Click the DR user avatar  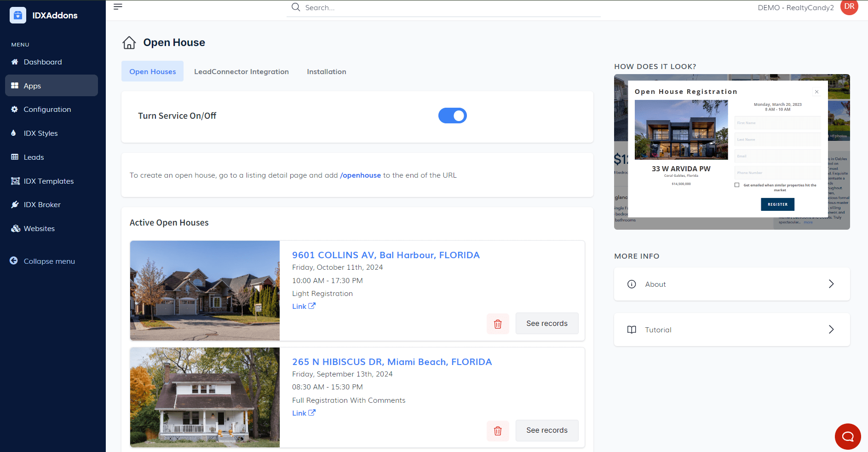tap(849, 7)
